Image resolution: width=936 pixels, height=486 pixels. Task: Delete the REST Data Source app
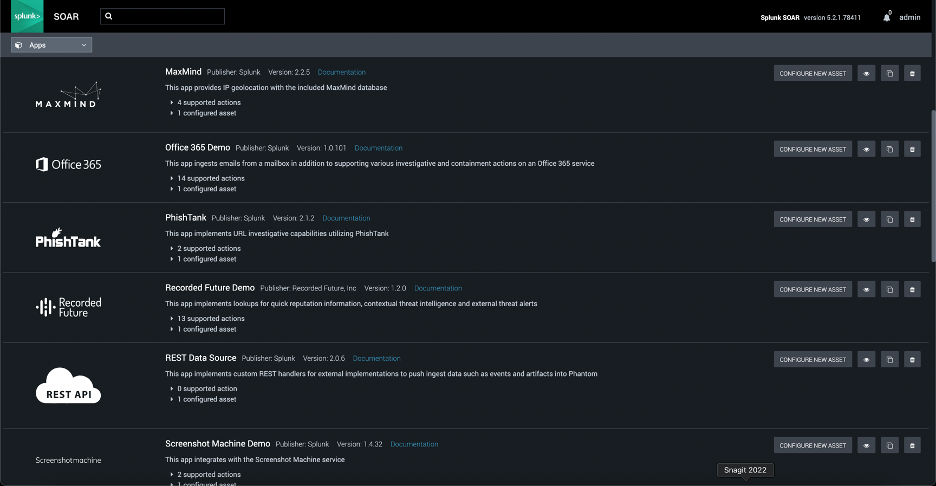click(x=912, y=359)
